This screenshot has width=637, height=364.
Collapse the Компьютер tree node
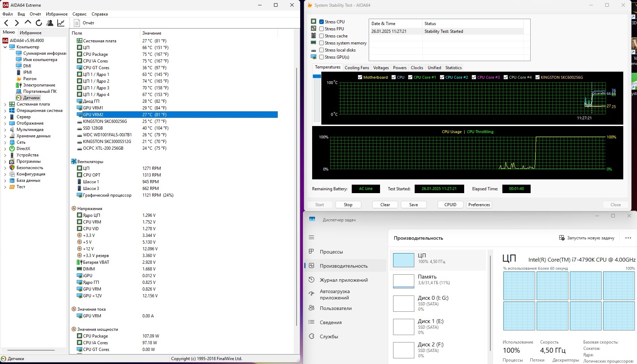pyautogui.click(x=5, y=47)
